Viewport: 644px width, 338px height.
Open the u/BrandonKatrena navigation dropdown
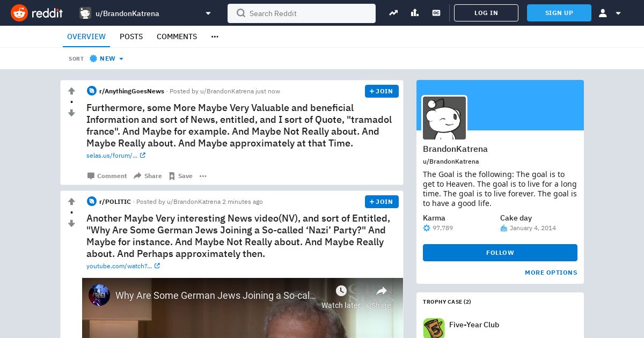click(x=208, y=13)
